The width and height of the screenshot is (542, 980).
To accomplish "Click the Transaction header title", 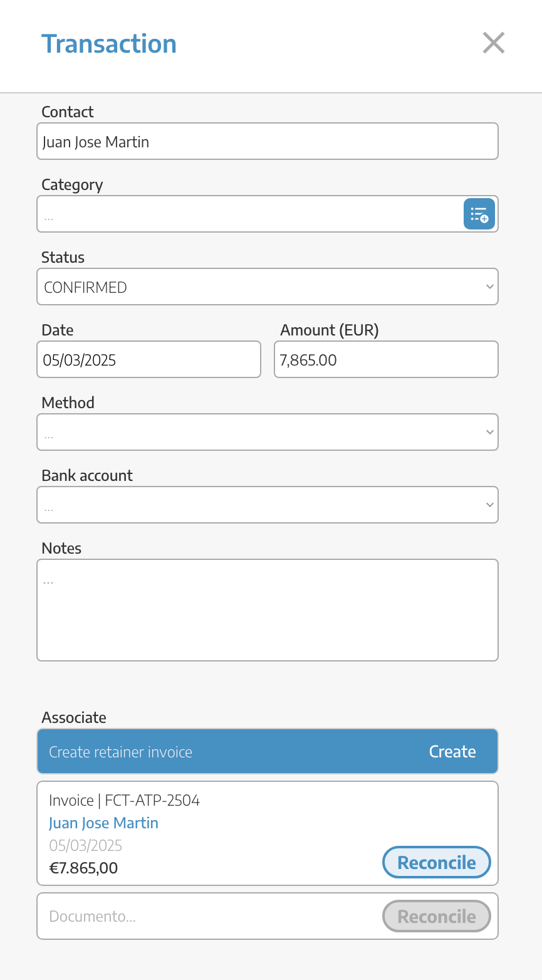I will pyautogui.click(x=109, y=44).
